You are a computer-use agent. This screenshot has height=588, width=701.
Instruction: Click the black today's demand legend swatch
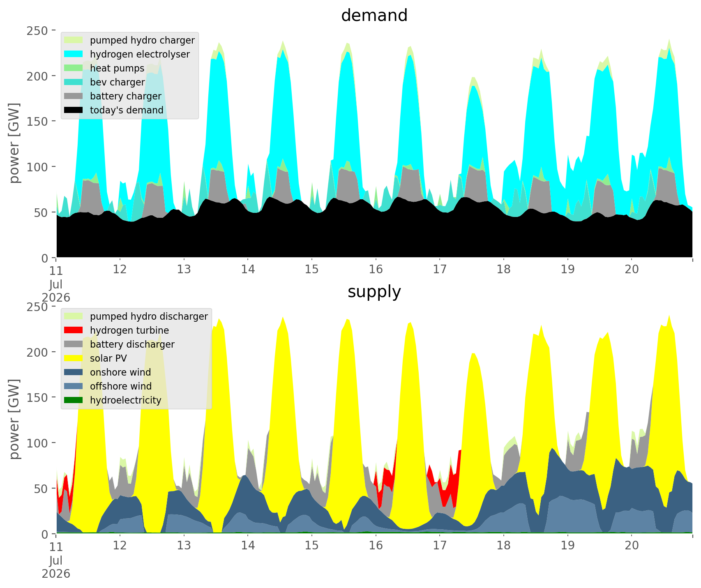[x=74, y=110]
